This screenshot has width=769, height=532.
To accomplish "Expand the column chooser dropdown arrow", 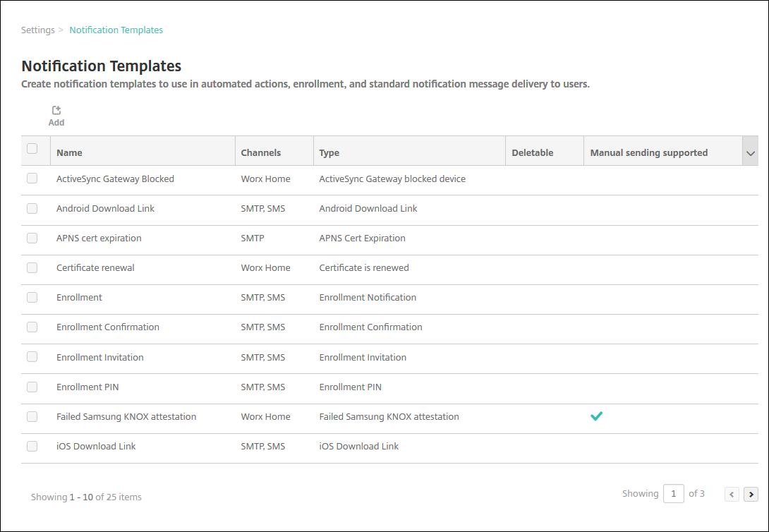I will pyautogui.click(x=751, y=153).
